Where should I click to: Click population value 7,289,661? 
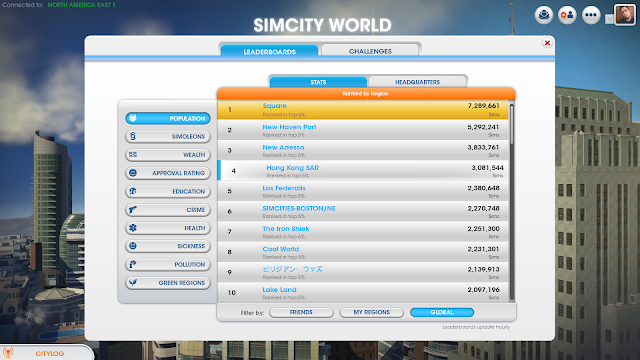coord(484,106)
